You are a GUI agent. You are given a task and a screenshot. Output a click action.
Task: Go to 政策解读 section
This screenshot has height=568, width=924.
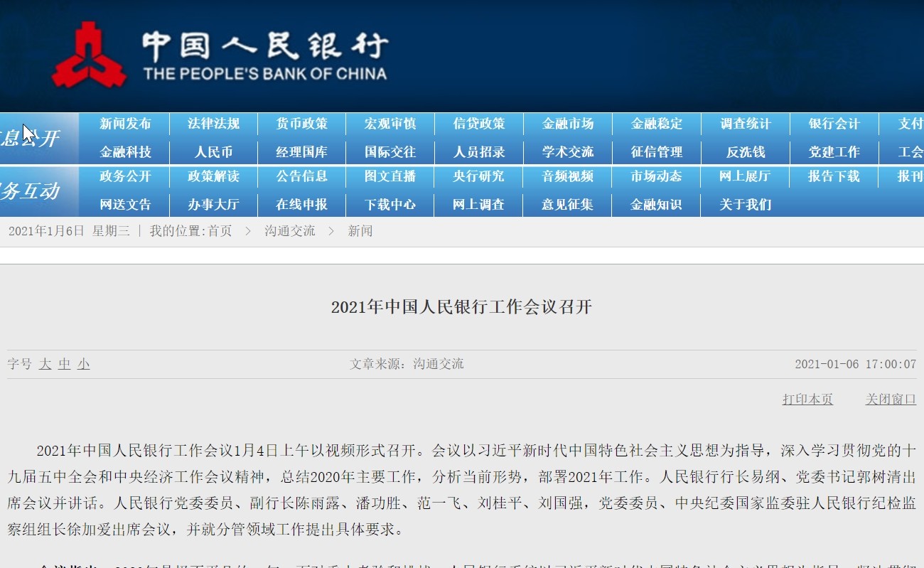point(213,176)
